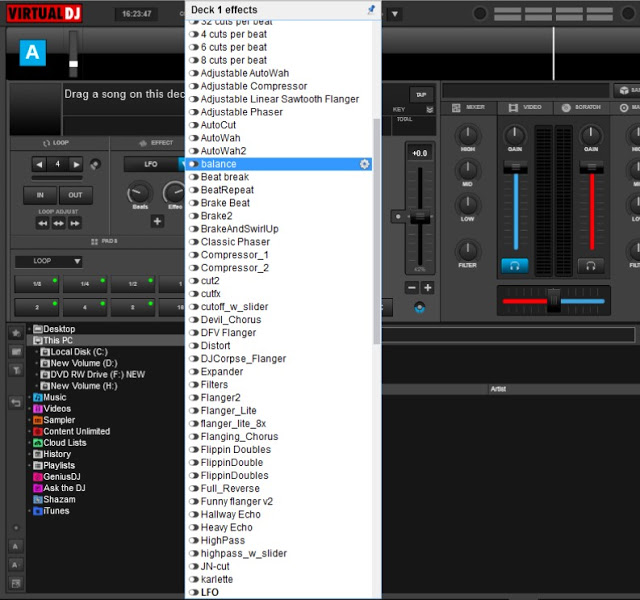The height and width of the screenshot is (600, 640).
Task: Click the crossfader handle
Action: pyautogui.click(x=553, y=300)
